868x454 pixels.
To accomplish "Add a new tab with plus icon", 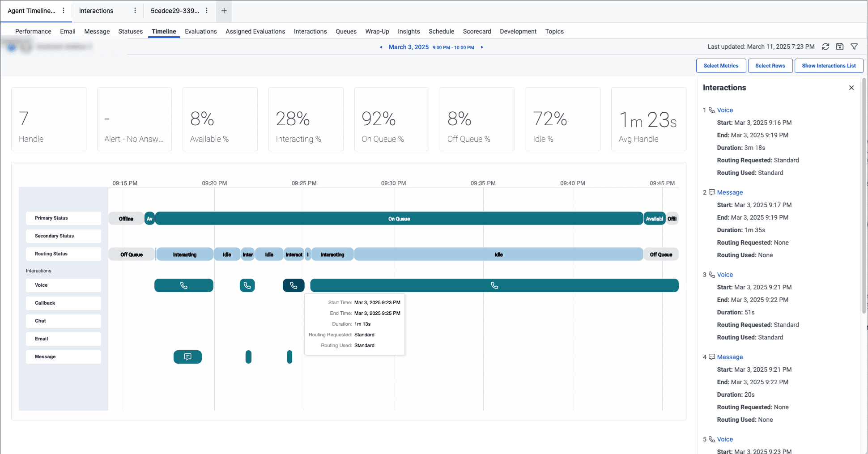I will [224, 11].
